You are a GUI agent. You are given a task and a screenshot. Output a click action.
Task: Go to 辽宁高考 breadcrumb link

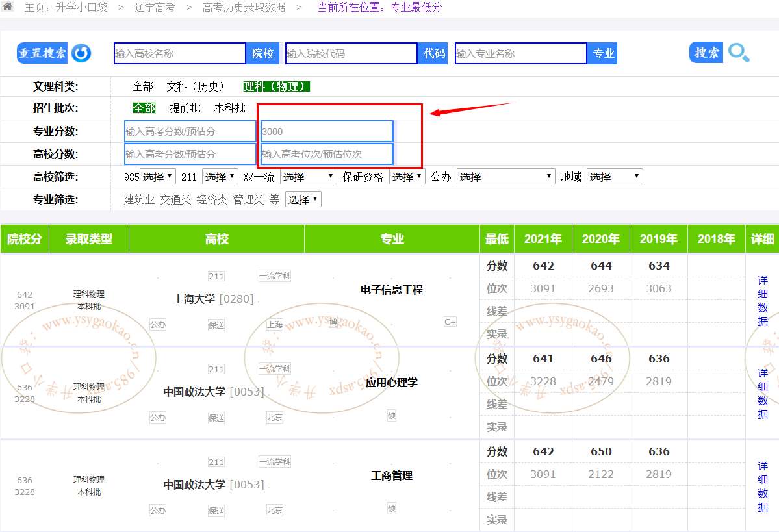point(155,8)
